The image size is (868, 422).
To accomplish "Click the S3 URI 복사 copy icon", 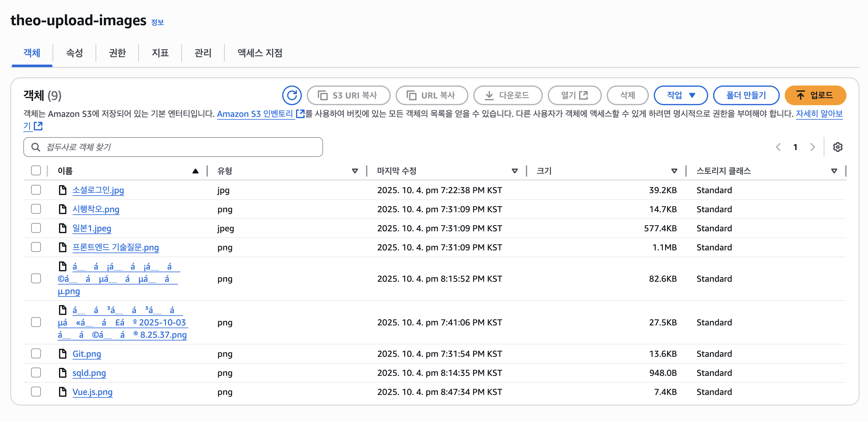I will click(322, 95).
